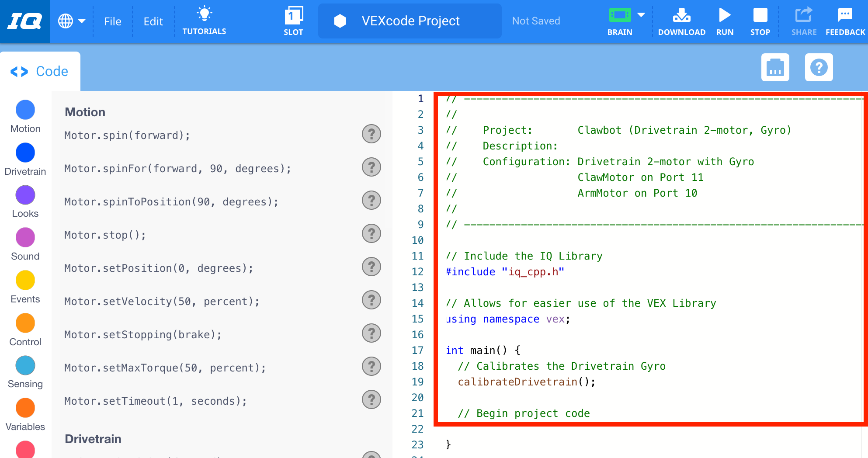Open the File menu
The image size is (868, 458).
112,21
